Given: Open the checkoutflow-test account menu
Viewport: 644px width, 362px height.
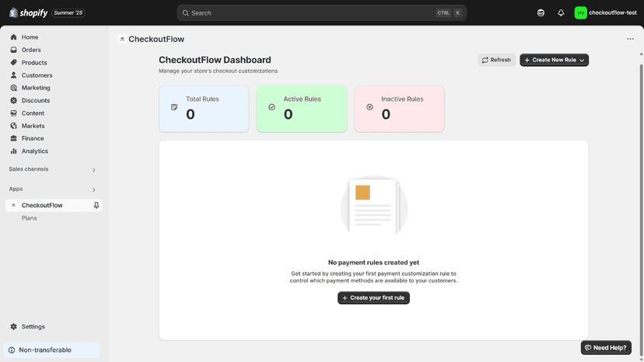Looking at the screenshot, I should pyautogui.click(x=605, y=12).
